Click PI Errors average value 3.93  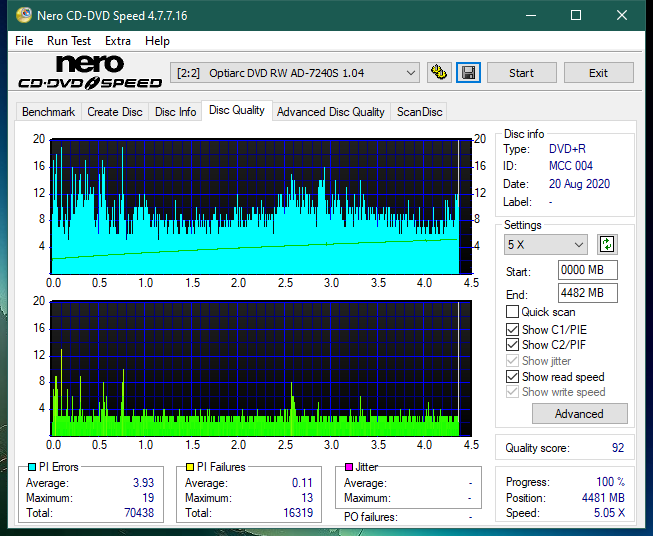click(x=144, y=483)
